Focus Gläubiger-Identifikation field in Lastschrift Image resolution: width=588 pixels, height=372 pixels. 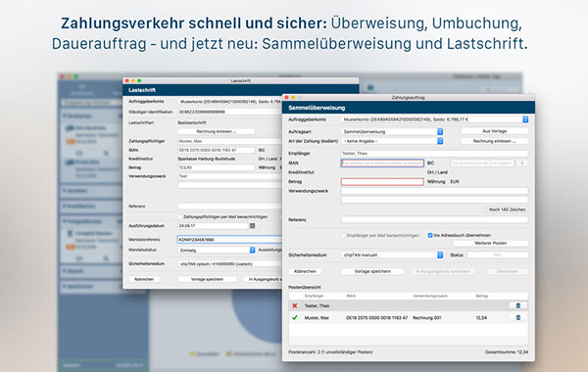click(230, 112)
